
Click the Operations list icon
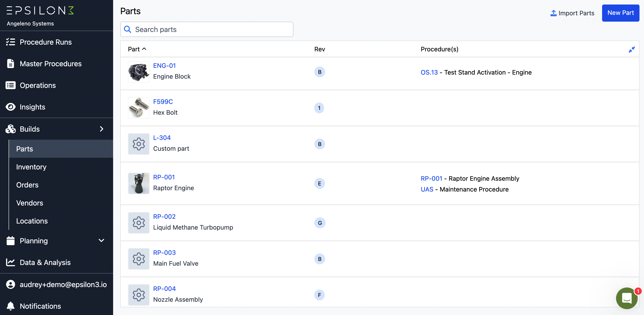point(11,85)
